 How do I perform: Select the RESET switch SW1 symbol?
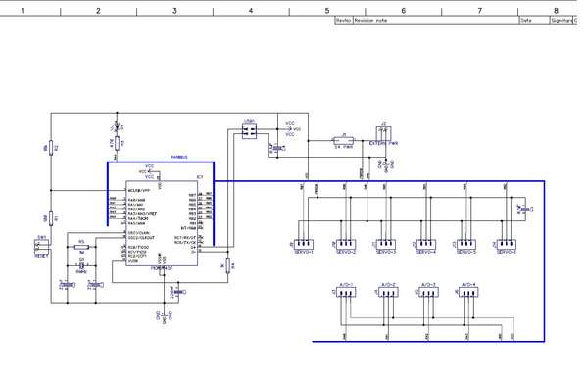tap(42, 247)
